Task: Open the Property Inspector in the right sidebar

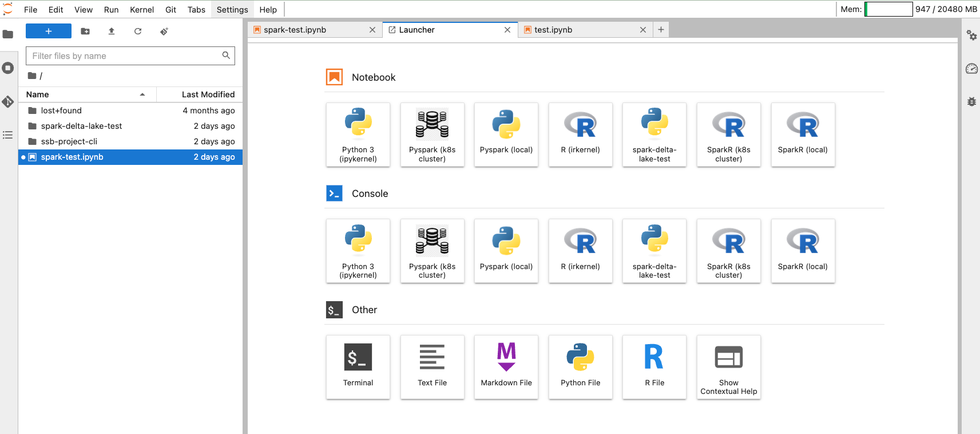Action: click(x=971, y=35)
